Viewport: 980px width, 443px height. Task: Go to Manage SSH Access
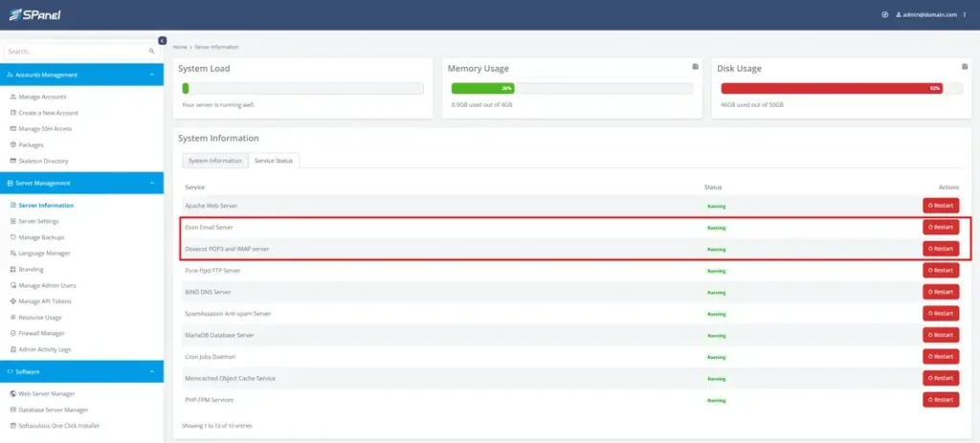45,129
